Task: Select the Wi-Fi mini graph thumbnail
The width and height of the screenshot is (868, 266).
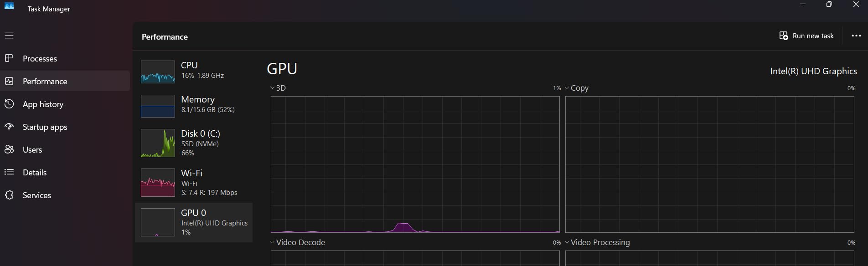Action: click(x=158, y=183)
